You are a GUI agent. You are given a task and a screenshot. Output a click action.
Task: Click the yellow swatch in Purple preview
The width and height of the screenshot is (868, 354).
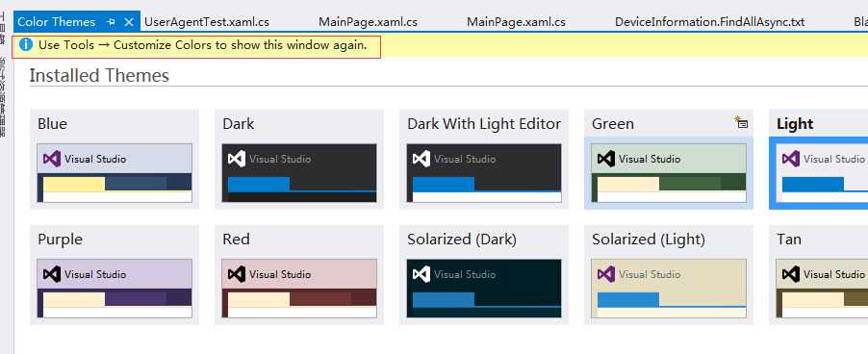point(74,300)
